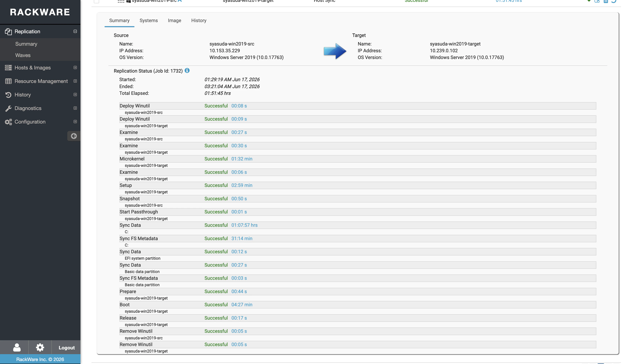Click the target name value syasuda-win2019-target

[455, 44]
